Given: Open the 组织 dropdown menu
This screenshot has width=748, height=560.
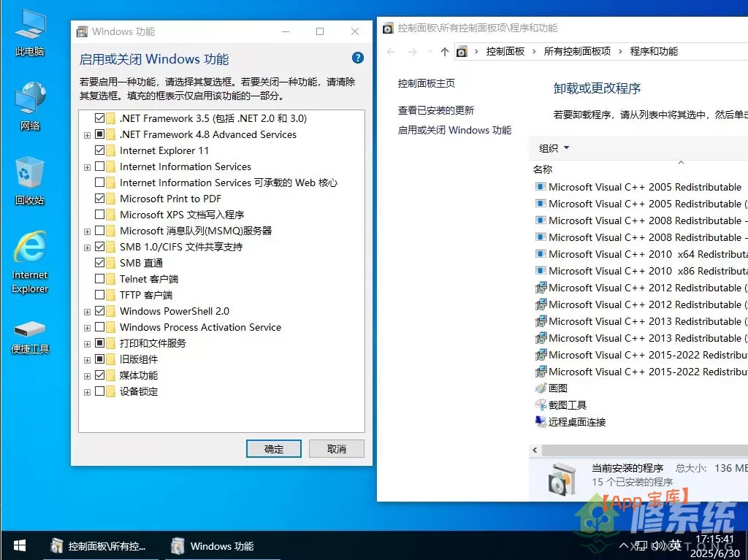Looking at the screenshot, I should [554, 148].
